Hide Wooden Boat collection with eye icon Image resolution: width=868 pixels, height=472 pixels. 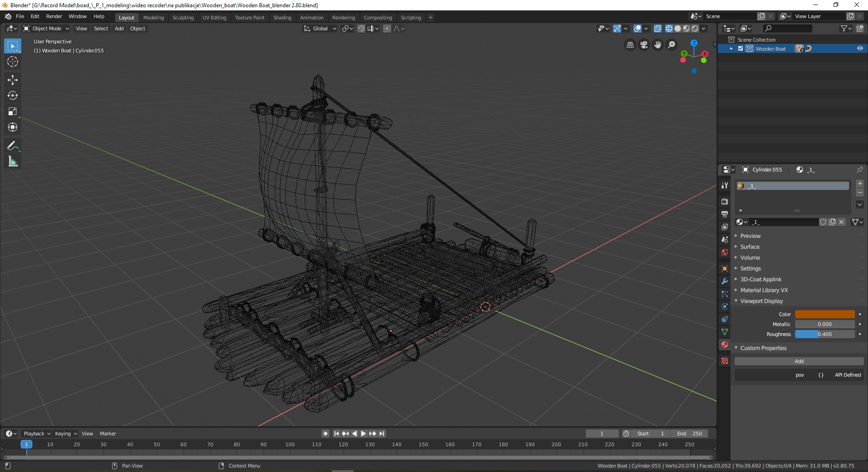point(860,48)
